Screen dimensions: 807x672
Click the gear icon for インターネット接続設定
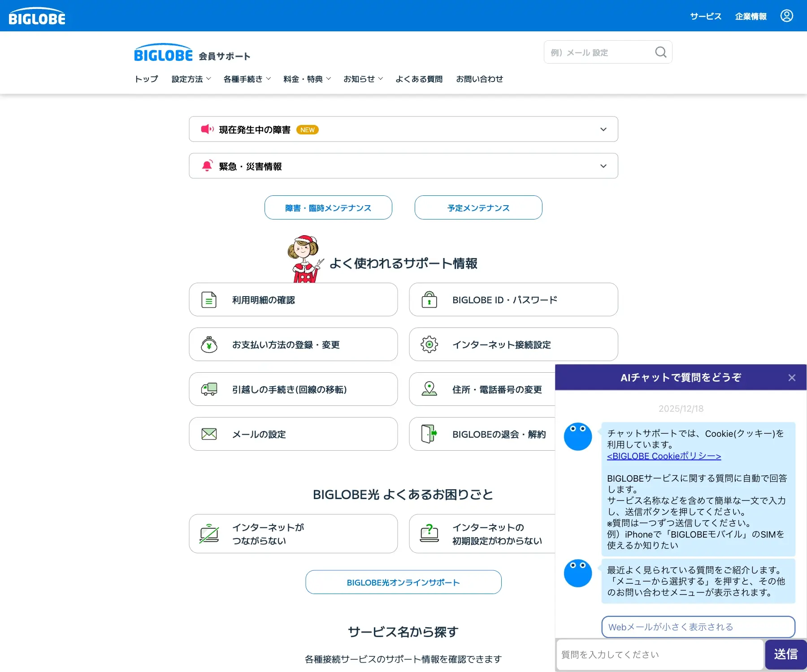click(x=430, y=344)
